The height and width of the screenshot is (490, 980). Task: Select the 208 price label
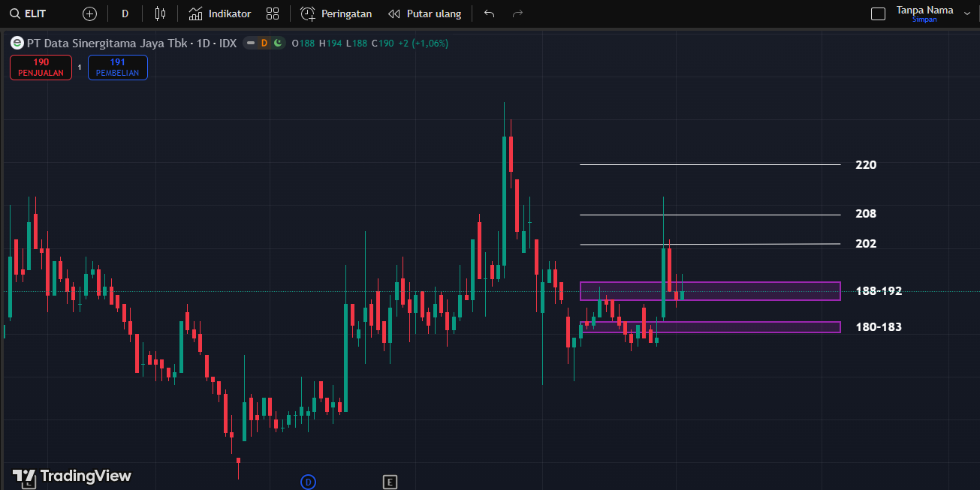[866, 214]
